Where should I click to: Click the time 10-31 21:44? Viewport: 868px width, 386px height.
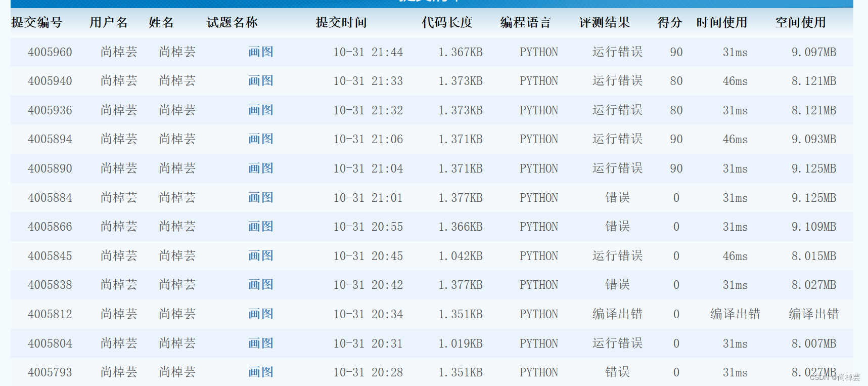pos(368,52)
